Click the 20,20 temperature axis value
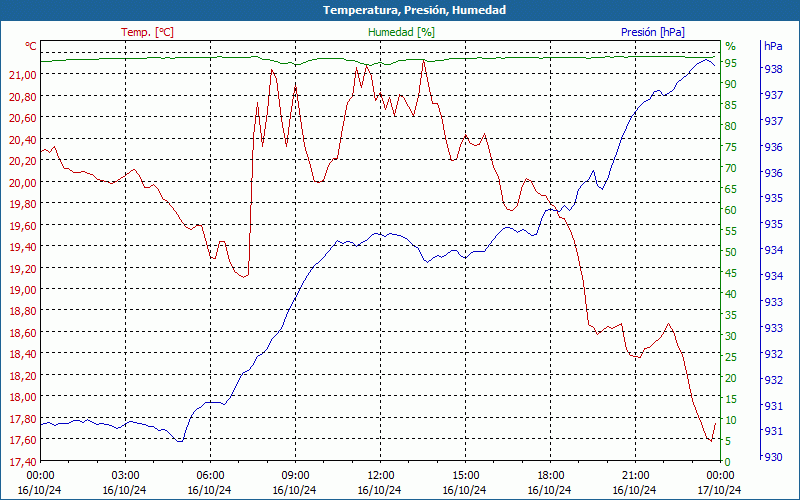The width and height of the screenshot is (800, 500). (x=23, y=161)
